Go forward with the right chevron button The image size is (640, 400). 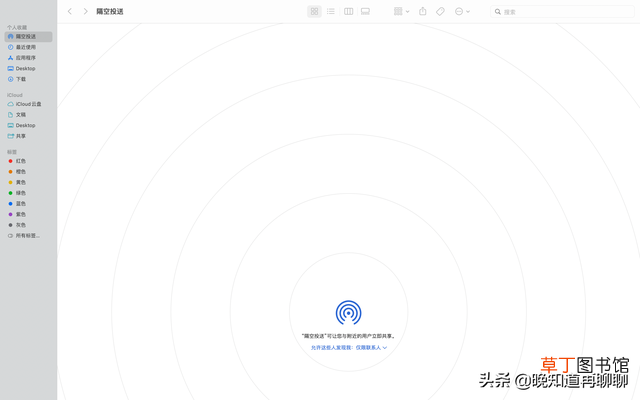click(85, 11)
